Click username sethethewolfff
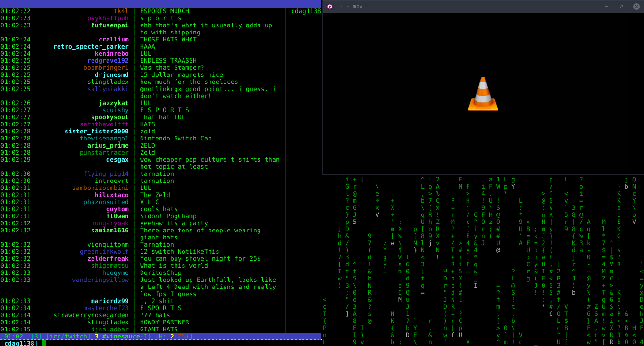The image size is (644, 346). point(104,124)
